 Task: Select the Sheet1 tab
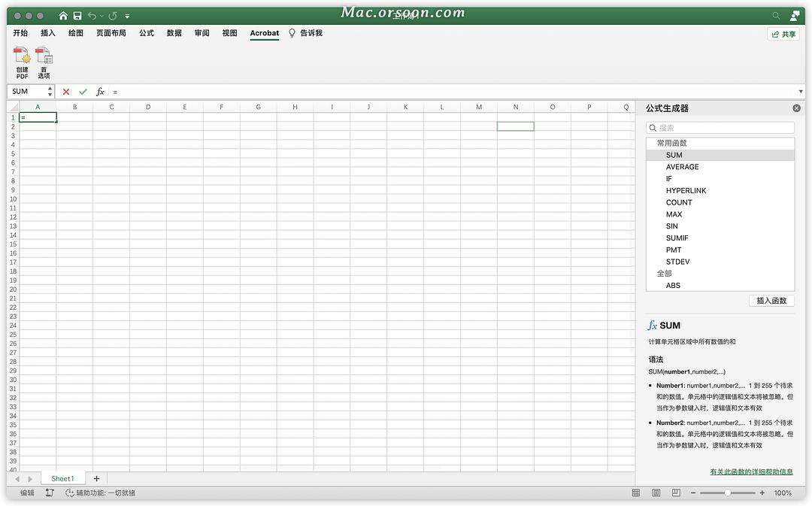tap(62, 479)
